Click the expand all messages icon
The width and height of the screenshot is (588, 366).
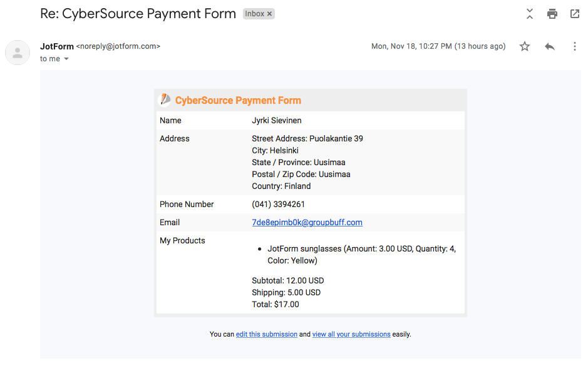pos(530,13)
